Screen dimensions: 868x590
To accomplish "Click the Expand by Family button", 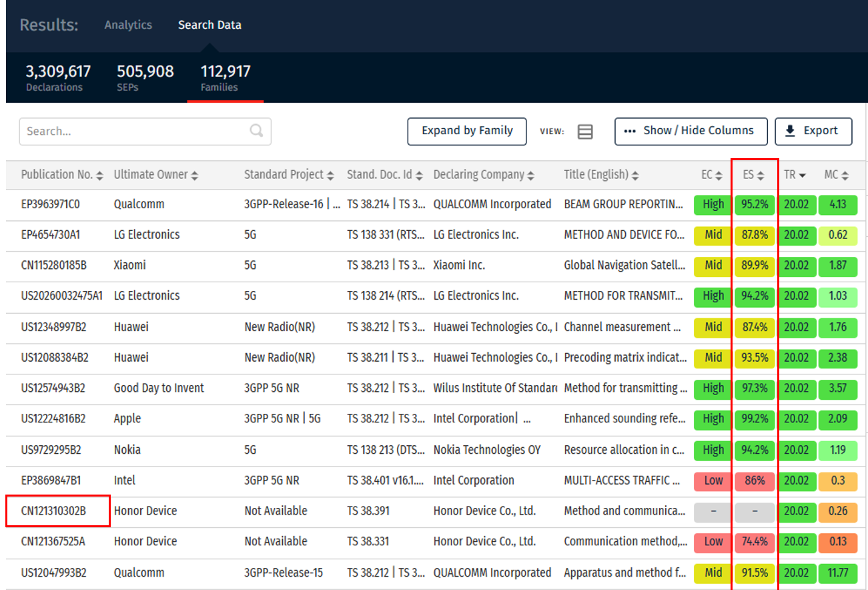I will 467,131.
